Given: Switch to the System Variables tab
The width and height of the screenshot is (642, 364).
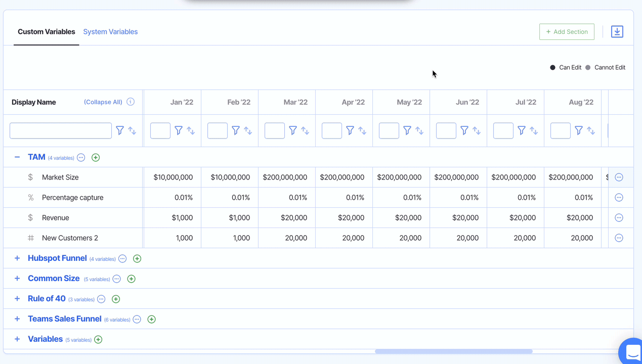Looking at the screenshot, I should pos(110,32).
